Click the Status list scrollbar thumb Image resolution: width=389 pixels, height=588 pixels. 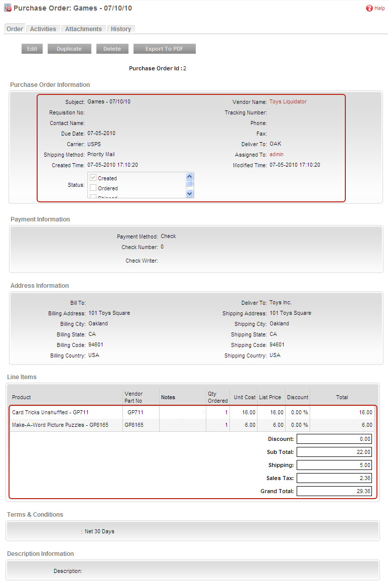(190, 183)
